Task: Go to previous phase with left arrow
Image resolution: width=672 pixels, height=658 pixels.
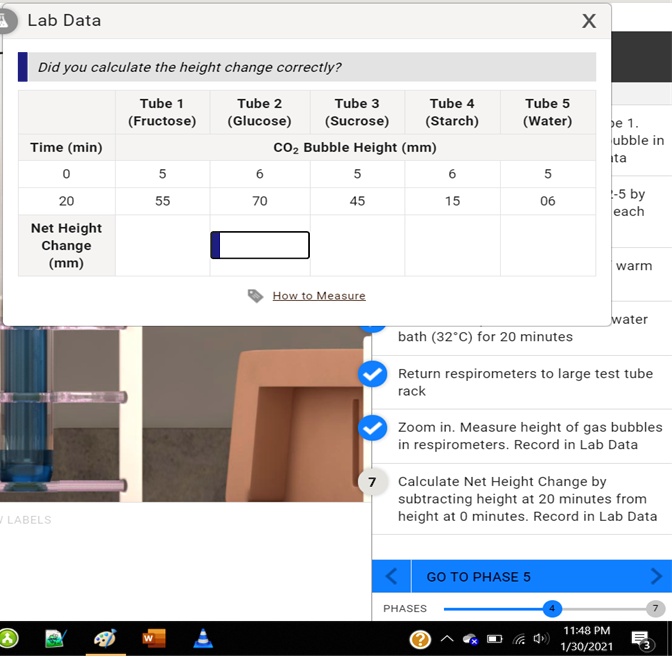Action: (x=391, y=577)
